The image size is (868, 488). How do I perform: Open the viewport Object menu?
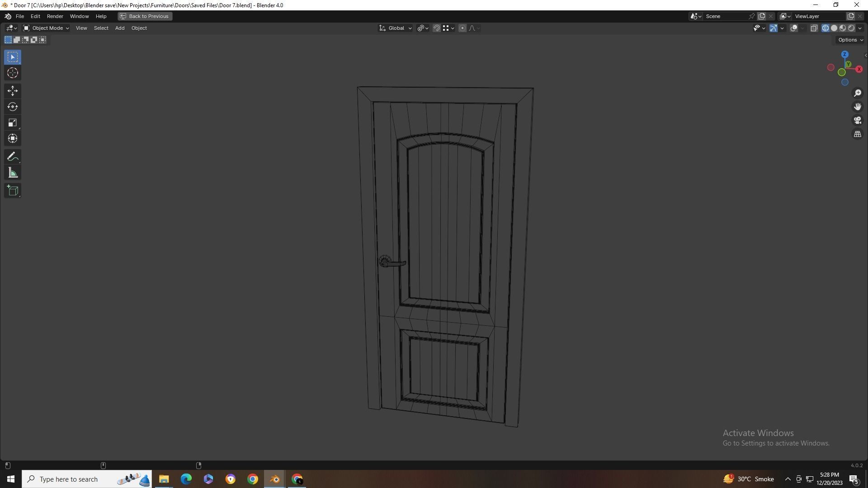(x=139, y=28)
